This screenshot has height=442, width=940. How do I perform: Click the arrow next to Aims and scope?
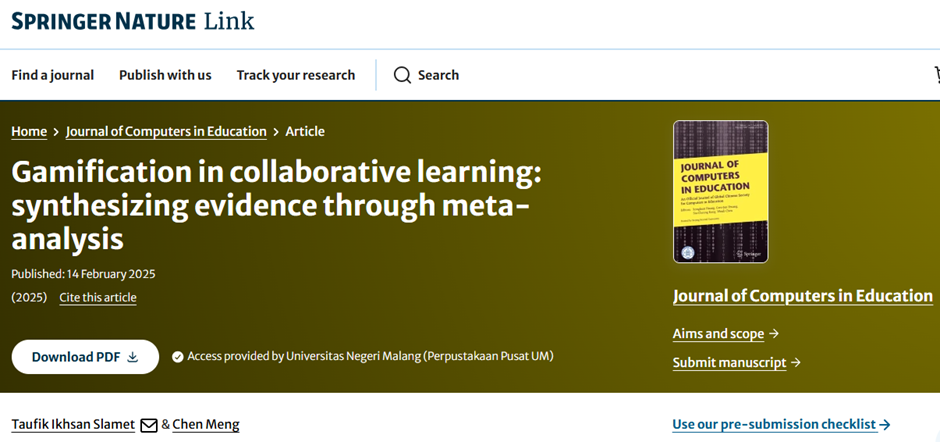pyautogui.click(x=774, y=333)
